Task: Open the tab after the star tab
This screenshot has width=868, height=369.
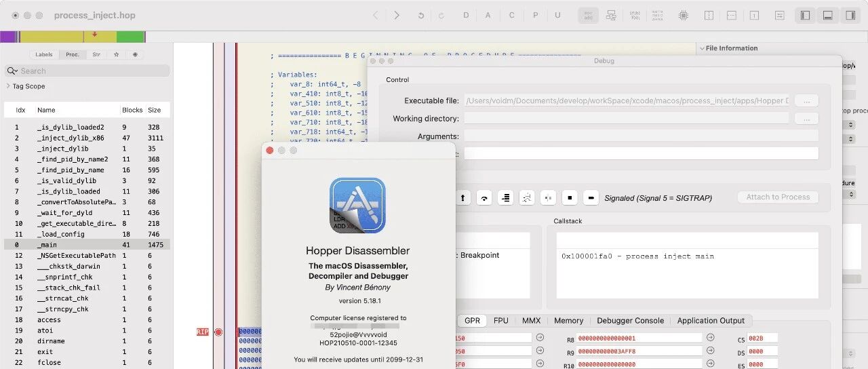Action: [135, 54]
